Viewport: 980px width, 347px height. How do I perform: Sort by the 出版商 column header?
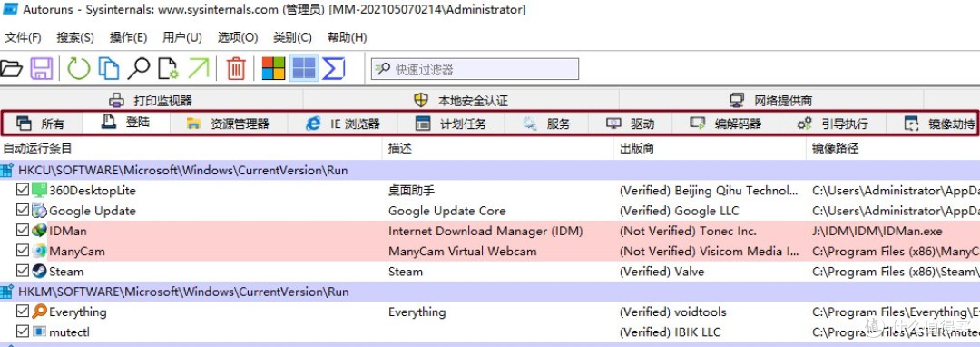coord(710,148)
